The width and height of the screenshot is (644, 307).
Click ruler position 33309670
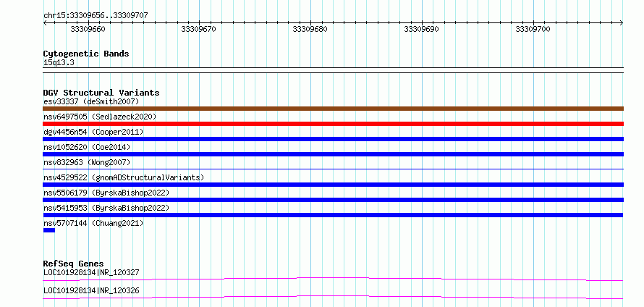(199, 29)
